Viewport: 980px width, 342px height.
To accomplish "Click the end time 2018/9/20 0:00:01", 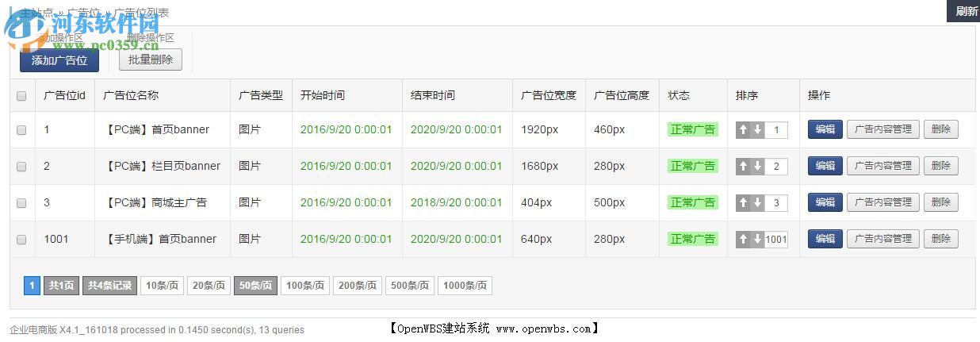I will (x=456, y=202).
